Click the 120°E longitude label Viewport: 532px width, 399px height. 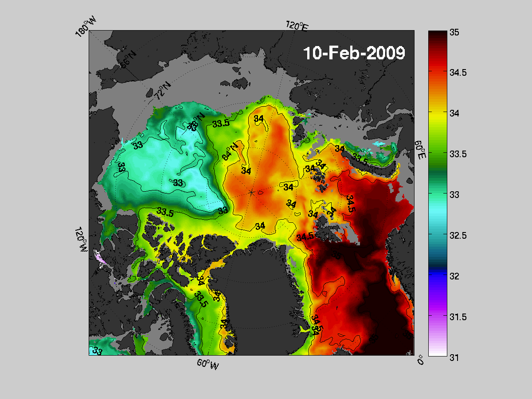click(x=296, y=26)
